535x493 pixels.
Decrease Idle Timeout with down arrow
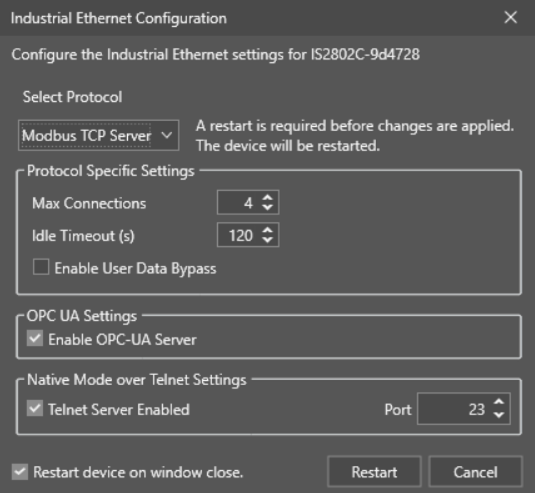click(268, 240)
